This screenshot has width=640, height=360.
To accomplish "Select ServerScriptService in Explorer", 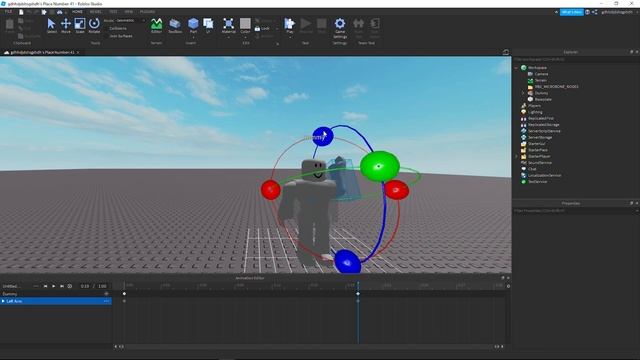I will point(544,131).
